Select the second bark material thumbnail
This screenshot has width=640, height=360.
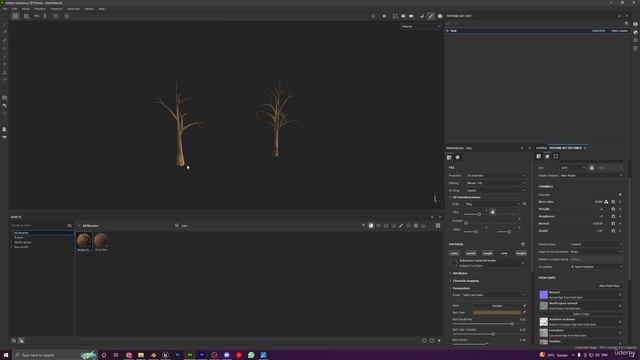101,242
